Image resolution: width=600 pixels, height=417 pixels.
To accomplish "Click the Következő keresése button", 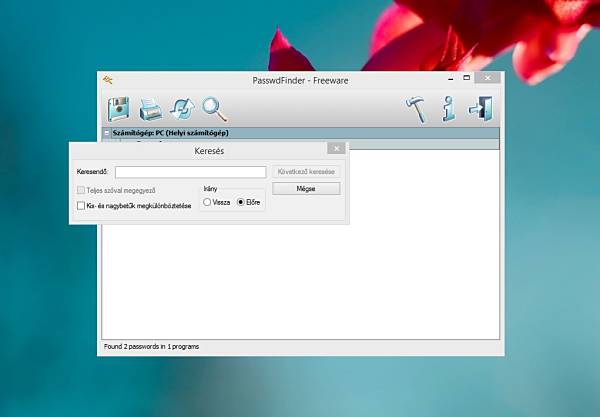I will tap(306, 172).
